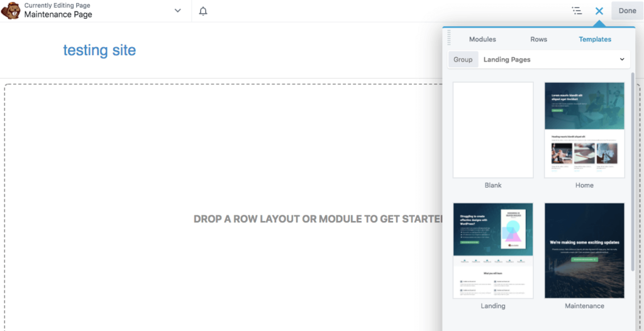Screen dimensions: 644x331
Task: Choose the Blank template thumbnail
Action: point(493,130)
